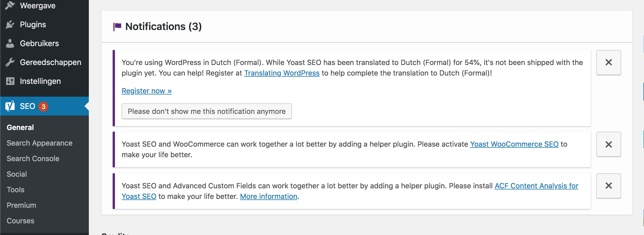Click the Yoast SEO logo icon

(x=10, y=106)
